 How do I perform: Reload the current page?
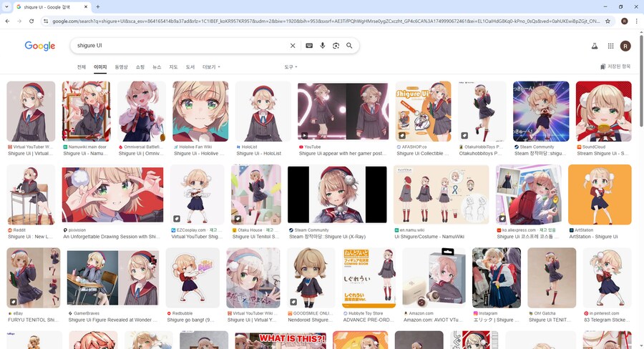click(31, 21)
